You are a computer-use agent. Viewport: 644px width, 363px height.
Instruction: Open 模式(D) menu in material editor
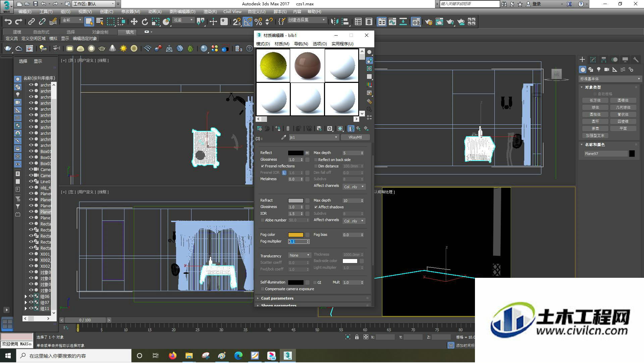[263, 44]
